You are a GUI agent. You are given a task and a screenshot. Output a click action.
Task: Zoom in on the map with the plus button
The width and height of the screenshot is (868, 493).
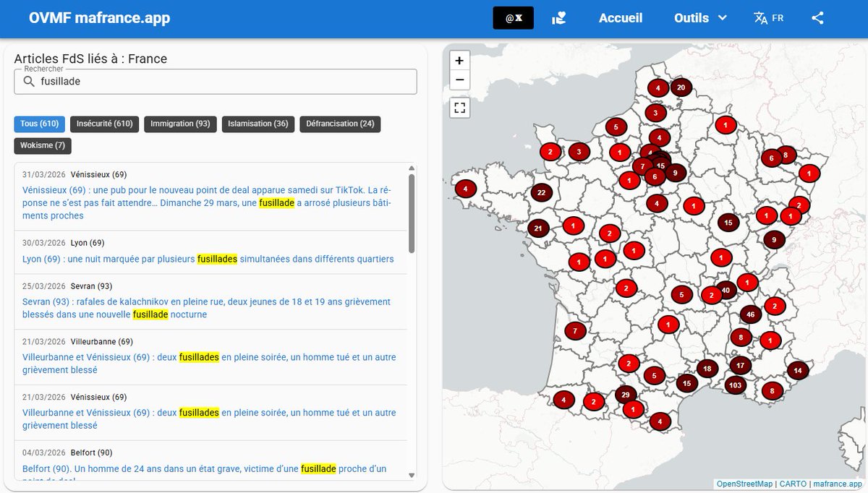[459, 59]
